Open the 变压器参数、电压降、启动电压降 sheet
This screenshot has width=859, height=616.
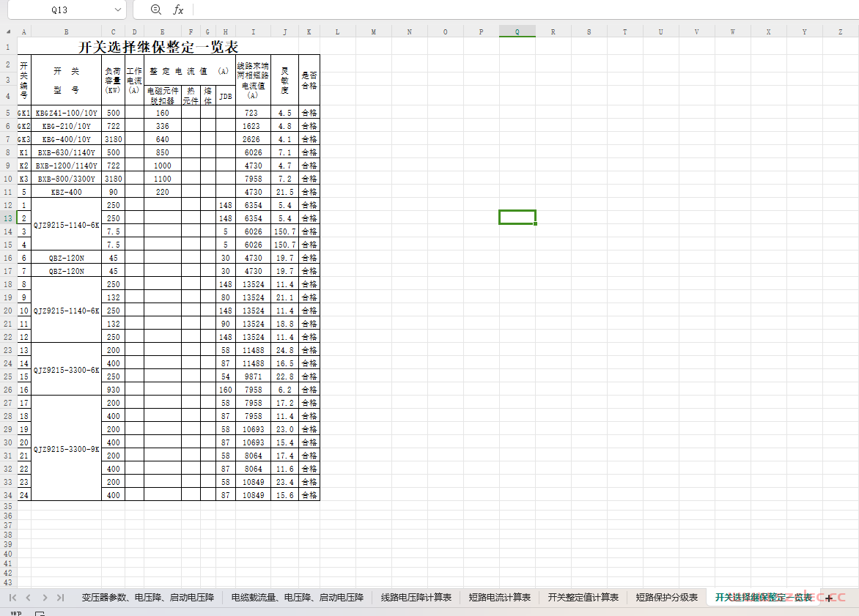[148, 598]
